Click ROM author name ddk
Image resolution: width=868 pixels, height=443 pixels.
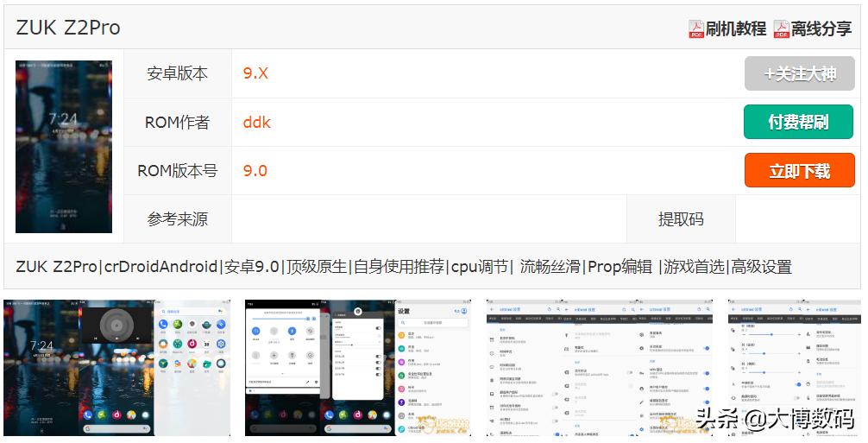click(x=256, y=122)
